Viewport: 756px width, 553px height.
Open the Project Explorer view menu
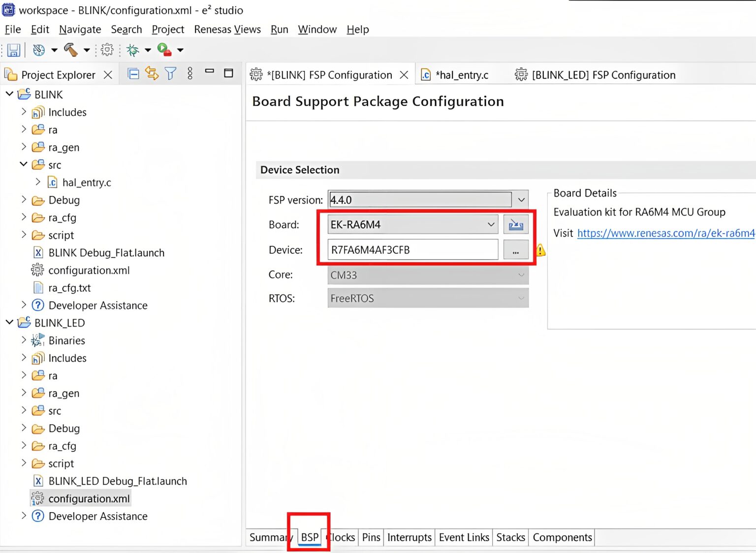tap(190, 73)
